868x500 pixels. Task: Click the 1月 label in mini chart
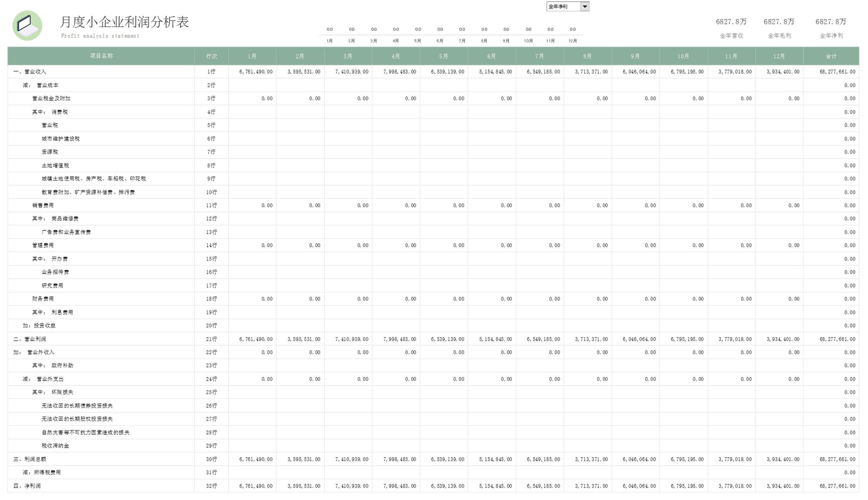tap(330, 41)
